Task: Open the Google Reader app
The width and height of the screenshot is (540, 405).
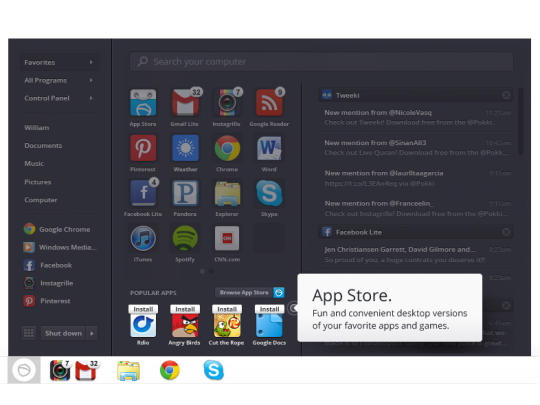Action: (x=270, y=102)
